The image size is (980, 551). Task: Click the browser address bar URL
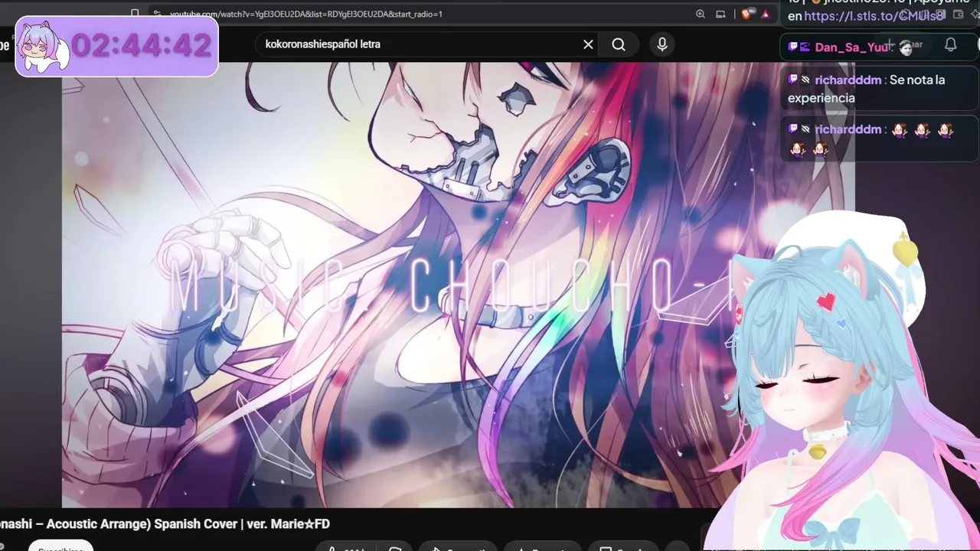tap(306, 14)
